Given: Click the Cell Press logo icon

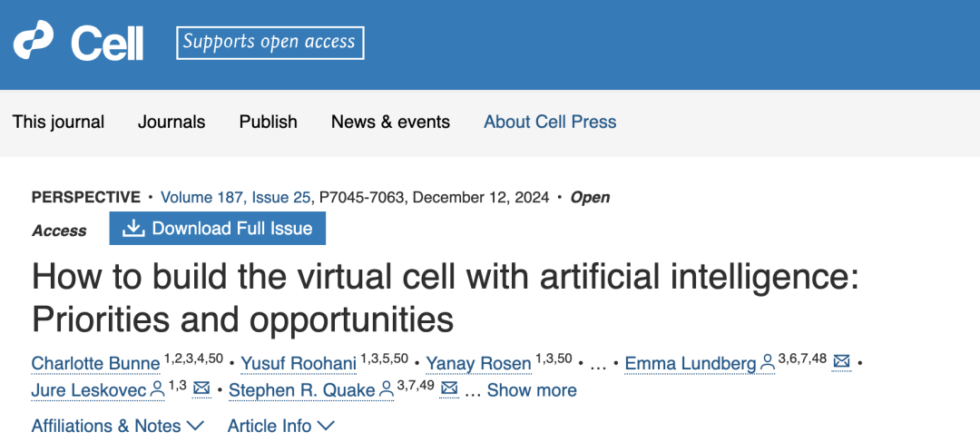Looking at the screenshot, I should click(35, 43).
